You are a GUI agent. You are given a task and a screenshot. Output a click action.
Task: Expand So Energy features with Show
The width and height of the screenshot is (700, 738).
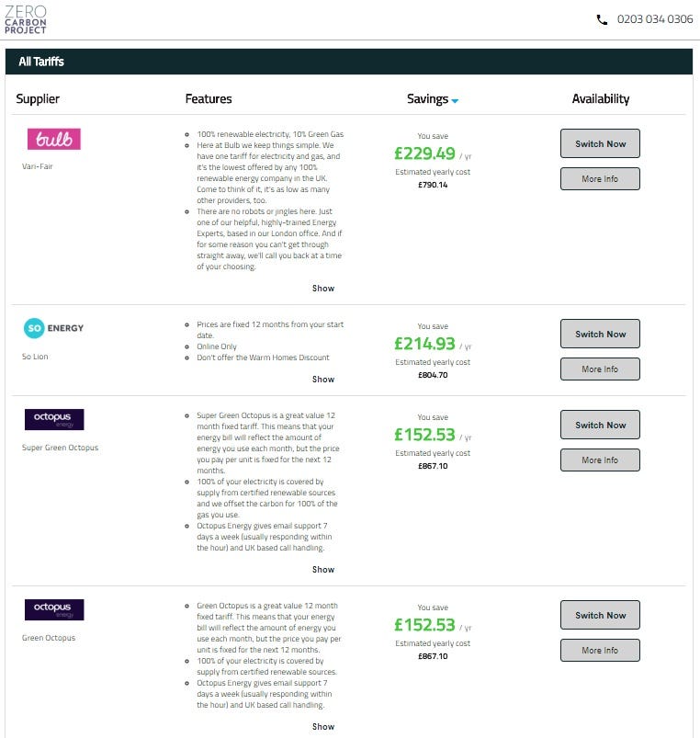click(x=323, y=380)
